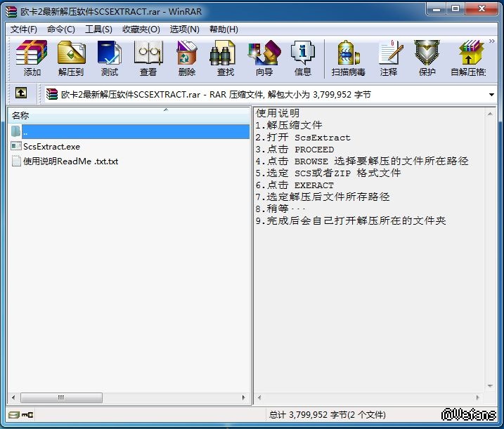The width and height of the screenshot is (504, 429).
Task: Open the Help (帮助) menu
Action: (x=224, y=29)
